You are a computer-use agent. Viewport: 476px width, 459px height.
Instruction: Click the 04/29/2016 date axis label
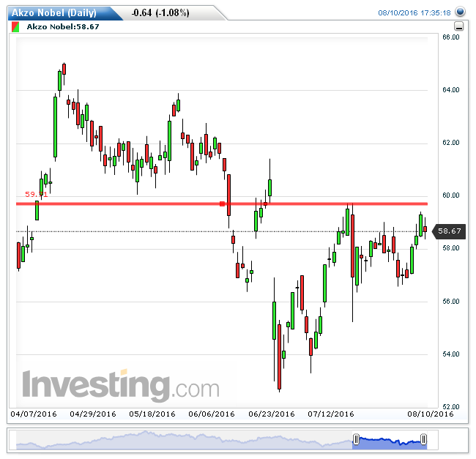point(93,414)
